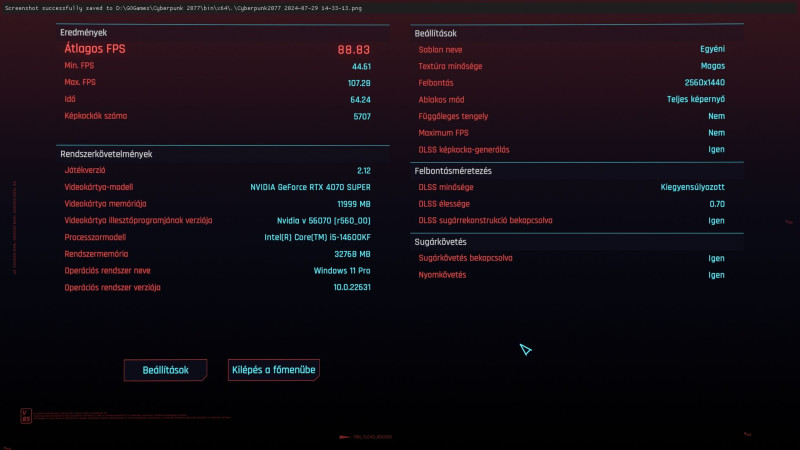Select Sugárkövetés bekapcsolva value Igen
The height and width of the screenshot is (450, 800).
pos(716,259)
